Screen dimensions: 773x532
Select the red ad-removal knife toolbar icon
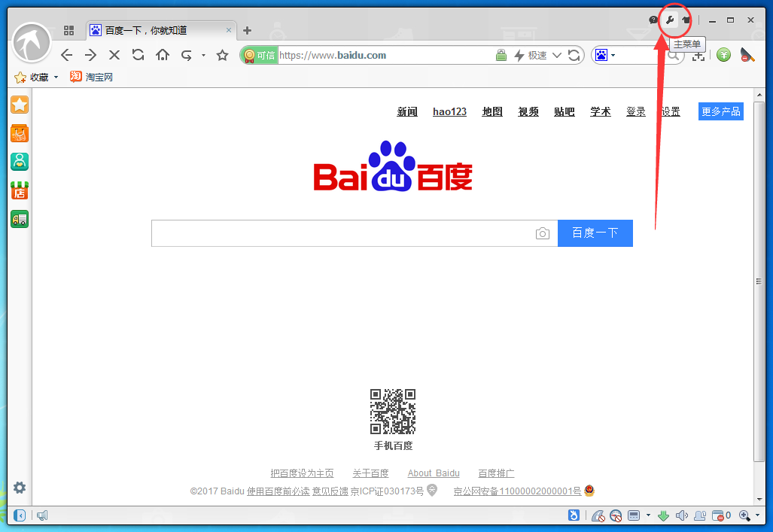747,55
